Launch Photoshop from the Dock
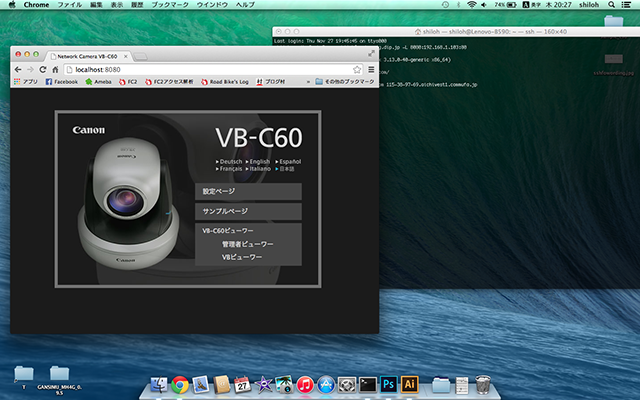Viewport: 640px width, 400px height. tap(388, 384)
